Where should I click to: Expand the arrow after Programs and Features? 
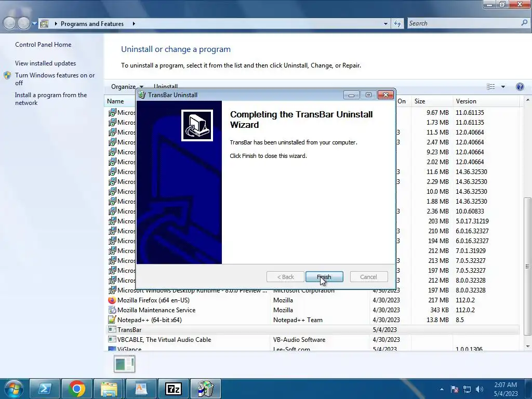click(134, 24)
